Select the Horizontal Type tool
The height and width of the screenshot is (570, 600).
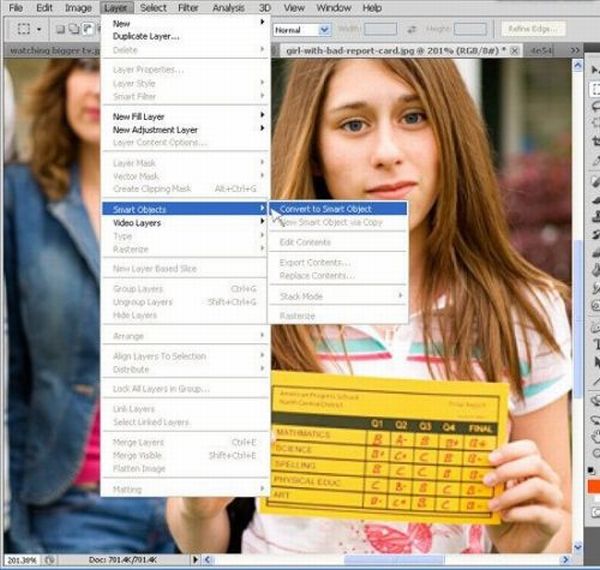(592, 345)
